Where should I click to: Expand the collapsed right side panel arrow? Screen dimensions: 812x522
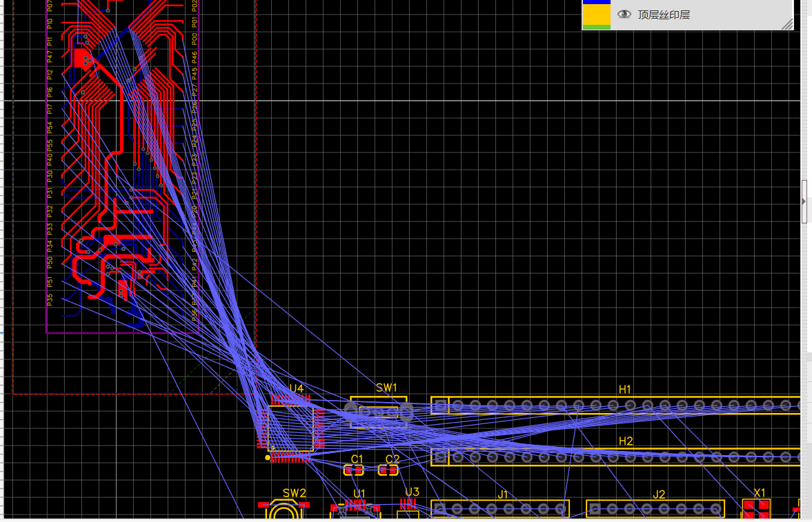click(804, 201)
